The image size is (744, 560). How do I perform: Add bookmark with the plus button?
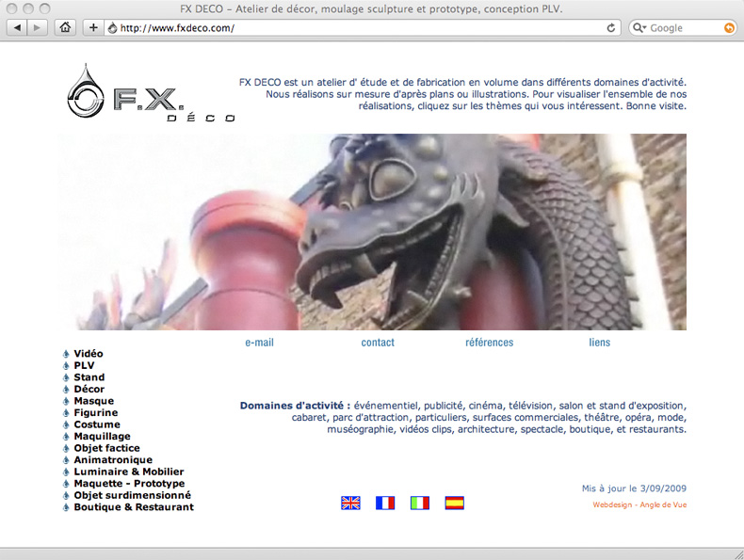click(x=93, y=27)
